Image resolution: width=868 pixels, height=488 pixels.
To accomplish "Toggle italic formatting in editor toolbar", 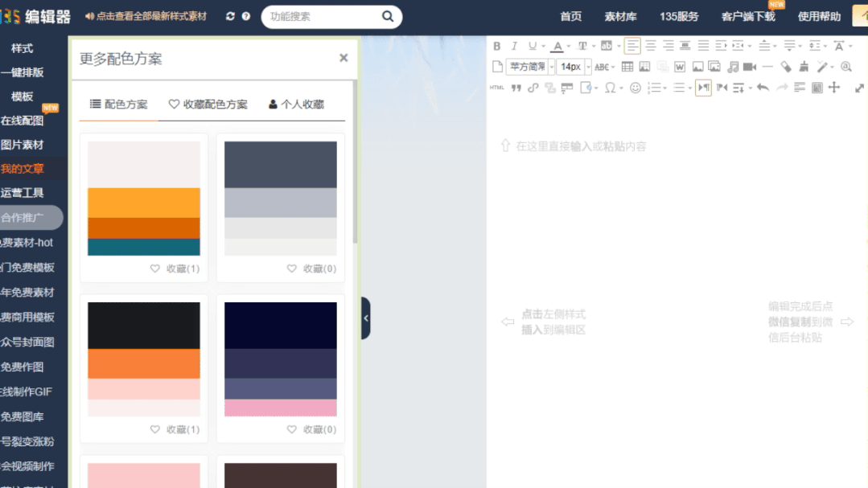I will [x=514, y=46].
